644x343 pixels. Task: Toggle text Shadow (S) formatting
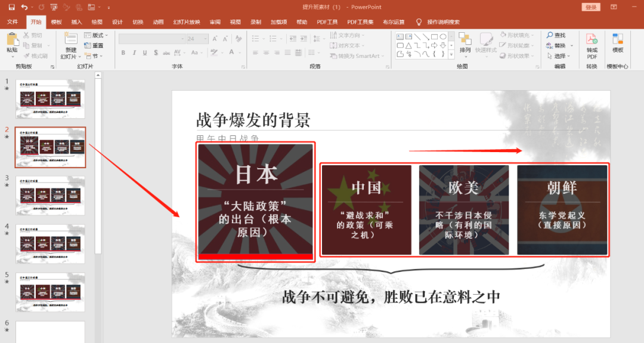point(156,52)
